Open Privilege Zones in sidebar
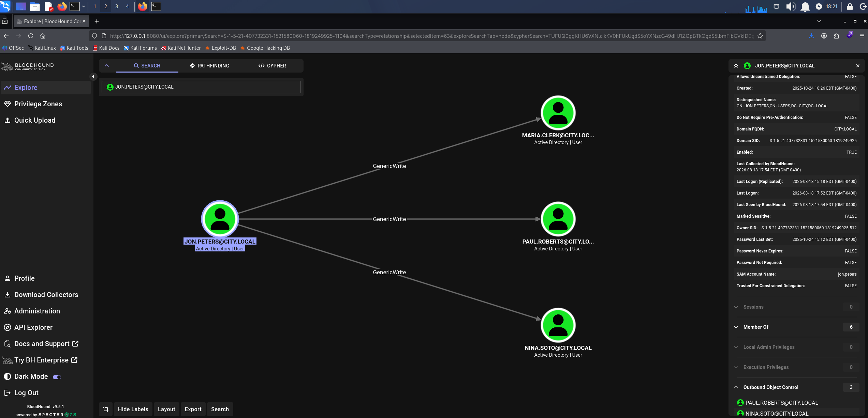The height and width of the screenshot is (418, 868). click(x=46, y=104)
